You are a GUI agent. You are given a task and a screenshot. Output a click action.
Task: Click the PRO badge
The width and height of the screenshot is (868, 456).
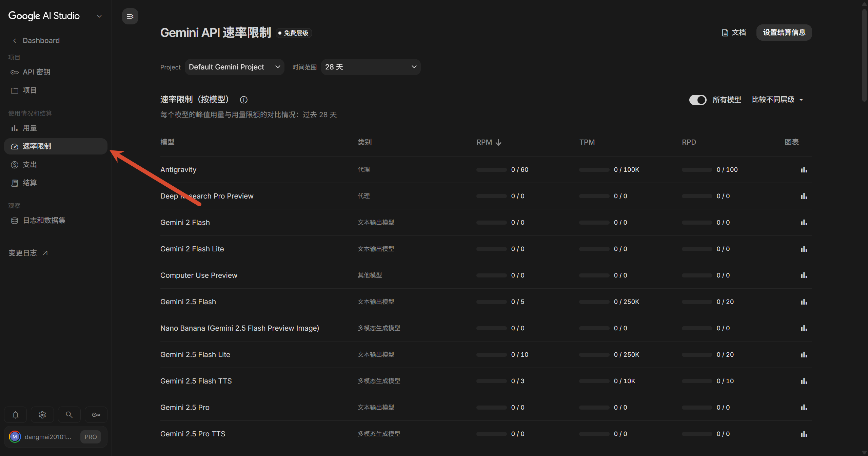pos(91,437)
